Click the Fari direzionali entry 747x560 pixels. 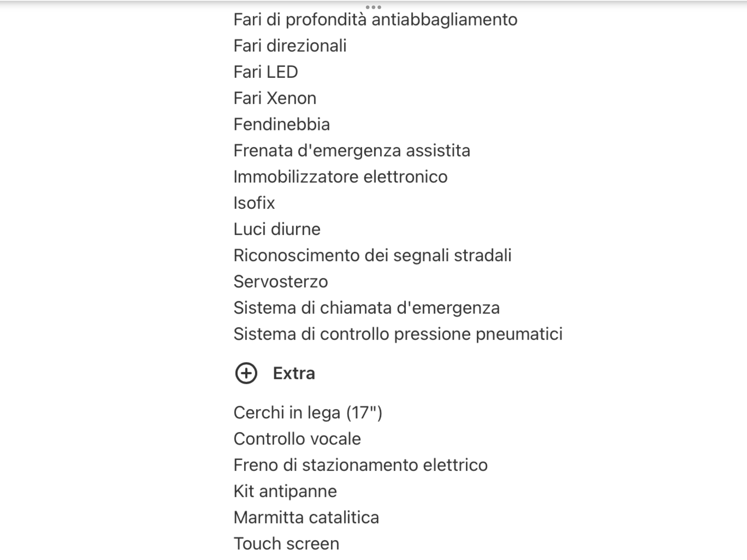pos(290,46)
